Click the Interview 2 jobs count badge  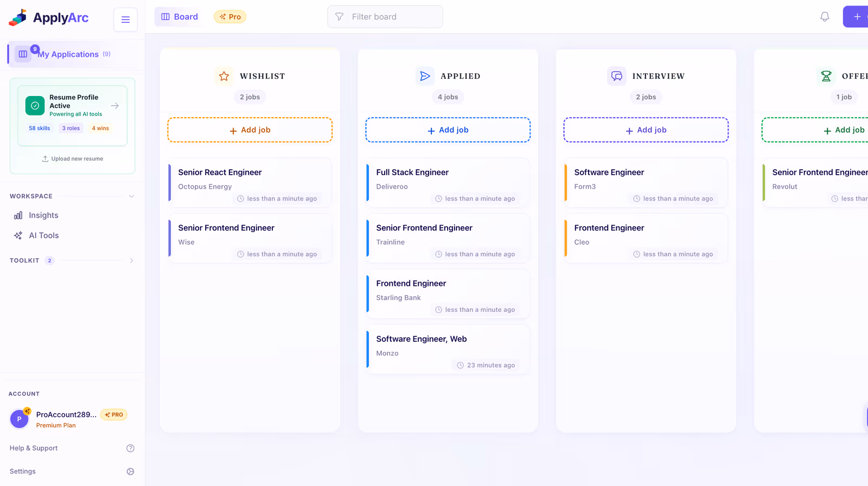pyautogui.click(x=646, y=97)
